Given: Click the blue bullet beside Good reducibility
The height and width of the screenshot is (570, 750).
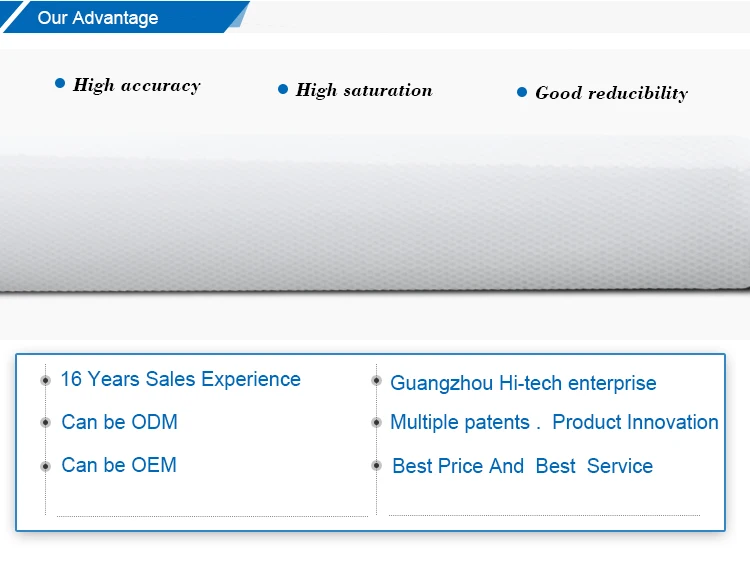Looking at the screenshot, I should point(522,92).
